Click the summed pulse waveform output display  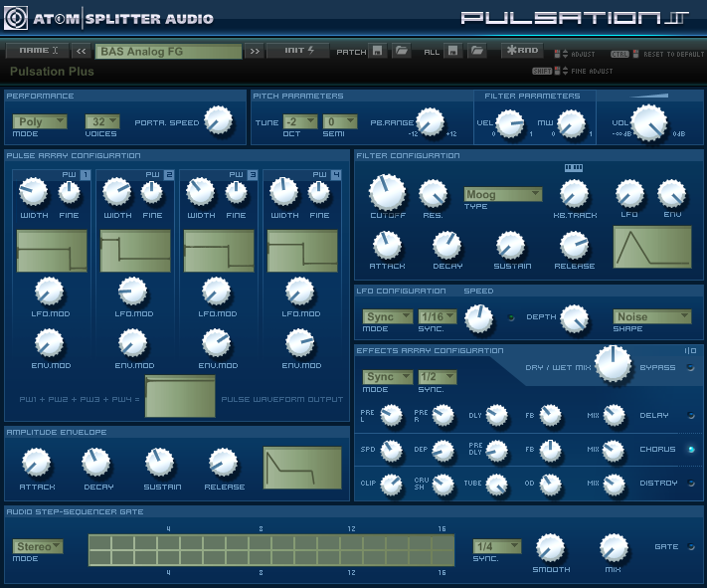click(180, 397)
